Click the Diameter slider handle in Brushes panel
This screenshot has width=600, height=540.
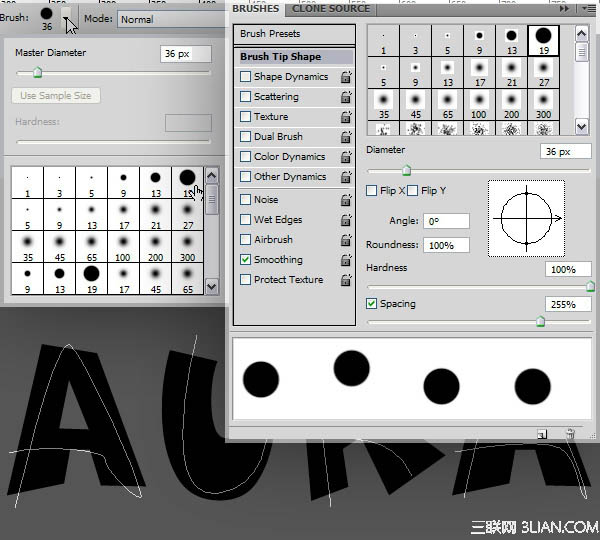click(407, 170)
